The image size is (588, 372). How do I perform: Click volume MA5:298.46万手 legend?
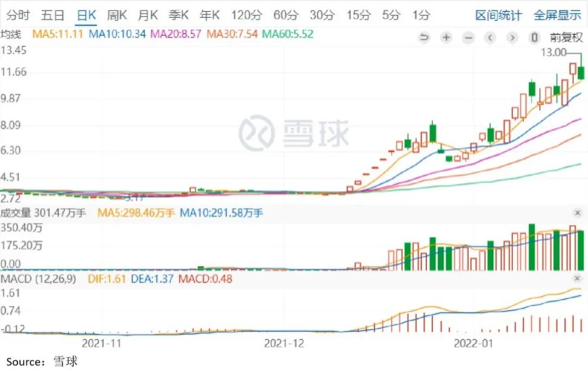136,213
